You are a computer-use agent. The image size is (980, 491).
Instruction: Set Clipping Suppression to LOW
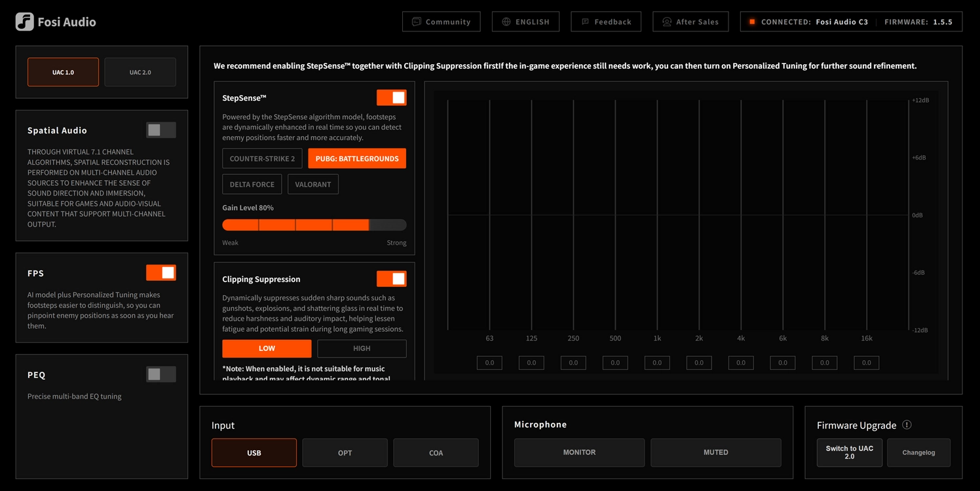[x=267, y=348]
